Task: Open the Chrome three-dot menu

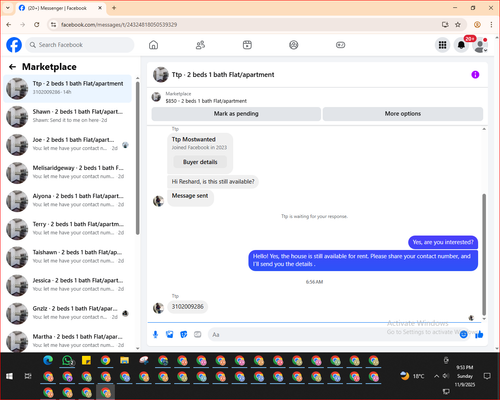Action: (x=491, y=25)
